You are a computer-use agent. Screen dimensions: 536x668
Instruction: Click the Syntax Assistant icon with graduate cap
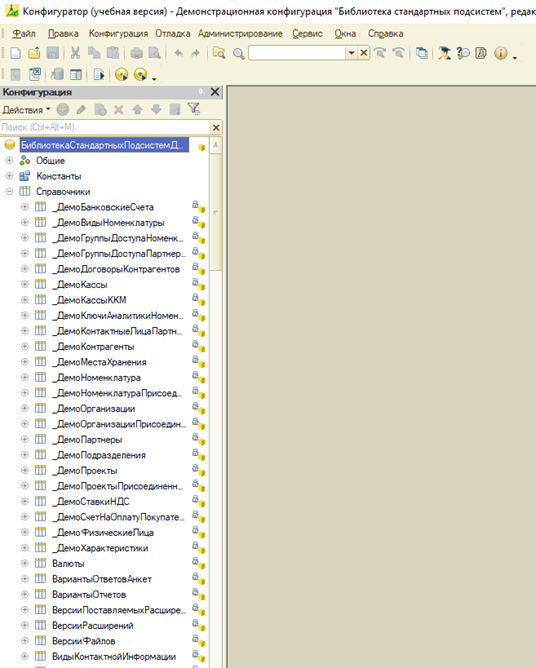point(444,53)
